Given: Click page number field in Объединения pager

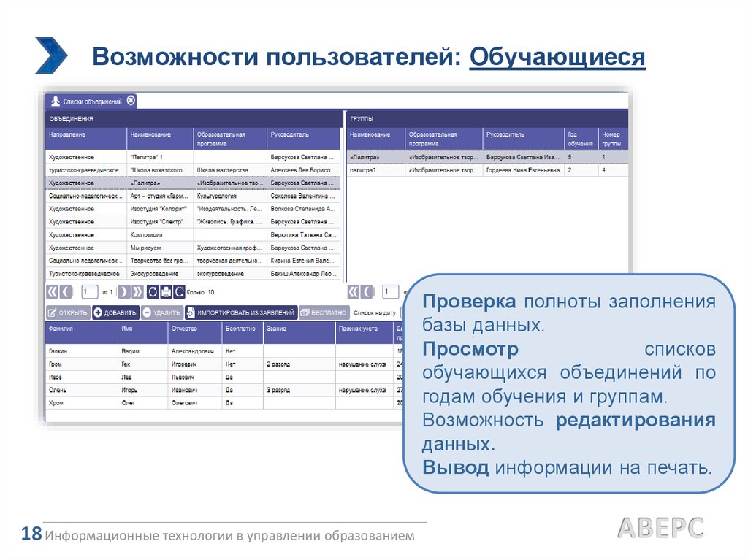Looking at the screenshot, I should coord(89,292).
